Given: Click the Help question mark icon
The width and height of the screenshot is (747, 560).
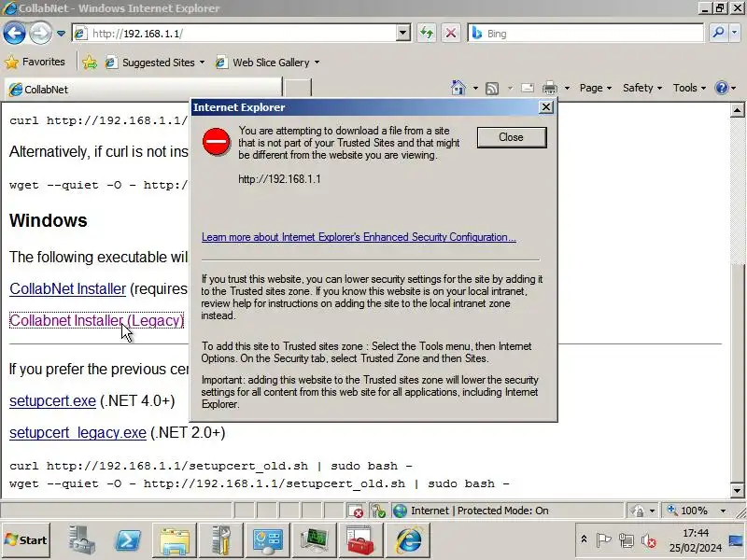Looking at the screenshot, I should click(722, 88).
